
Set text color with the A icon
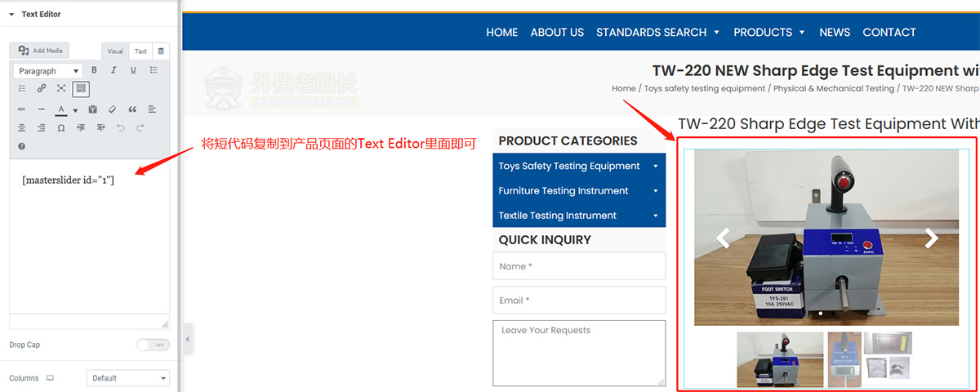pyautogui.click(x=61, y=109)
